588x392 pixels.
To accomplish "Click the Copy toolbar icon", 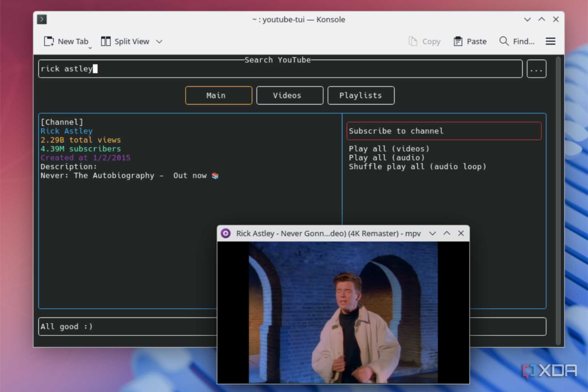I will pos(413,41).
